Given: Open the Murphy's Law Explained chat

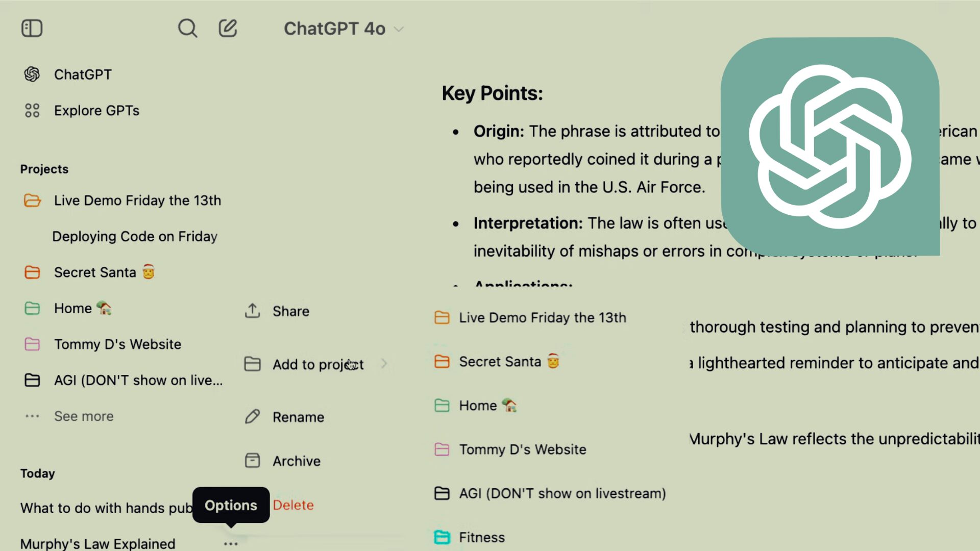Looking at the screenshot, I should tap(98, 543).
